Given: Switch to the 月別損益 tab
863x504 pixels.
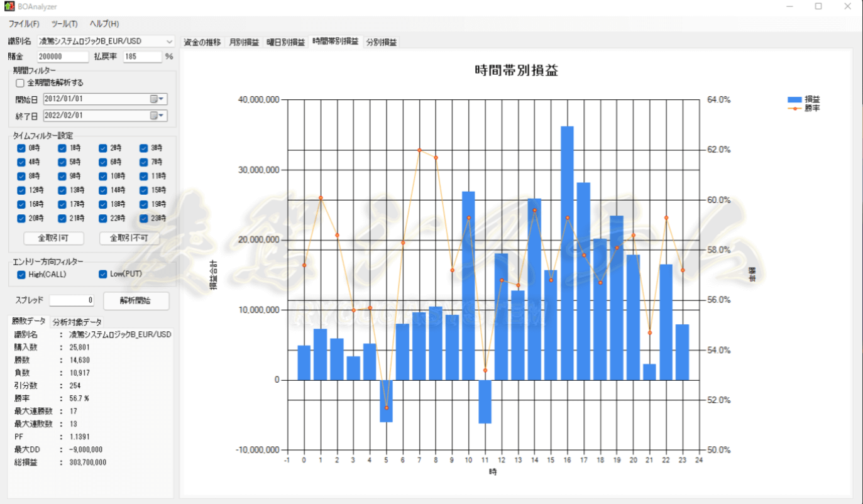Looking at the screenshot, I should pos(244,43).
